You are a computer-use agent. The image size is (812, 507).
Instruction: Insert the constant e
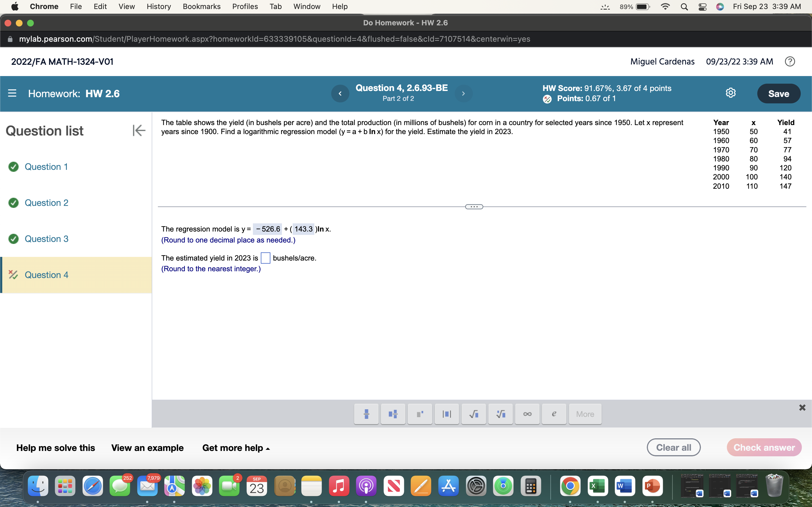[554, 414]
